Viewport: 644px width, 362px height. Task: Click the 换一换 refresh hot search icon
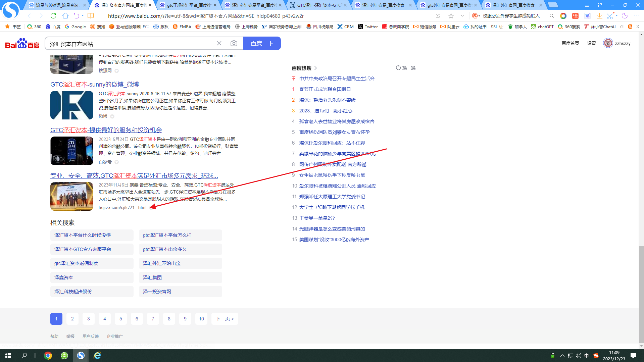tap(398, 68)
